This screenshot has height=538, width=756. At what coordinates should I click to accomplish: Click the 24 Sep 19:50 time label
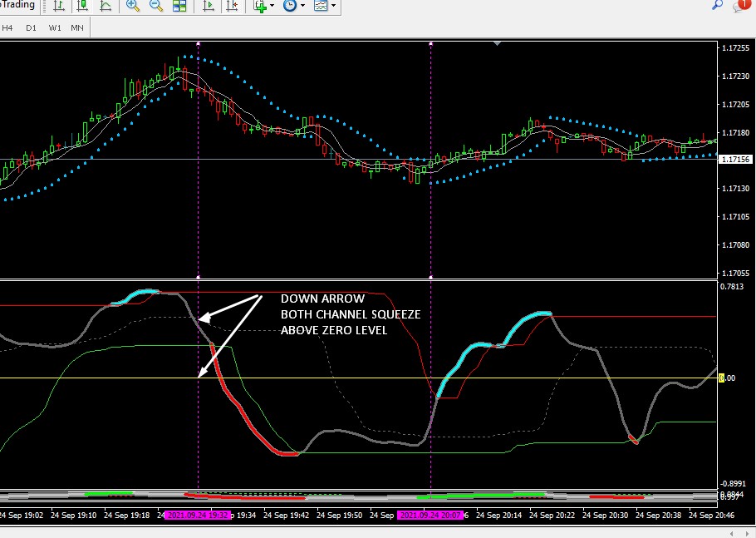click(340, 516)
